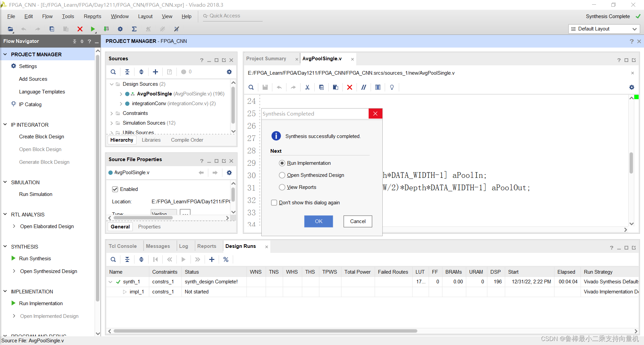644x345 pixels.
Task: Expand all in the Sources panel
Action: point(141,72)
